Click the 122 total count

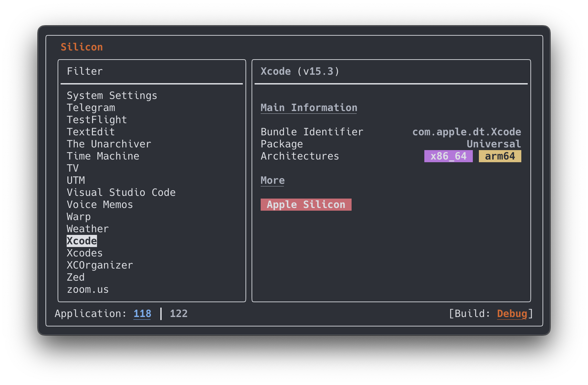click(179, 314)
